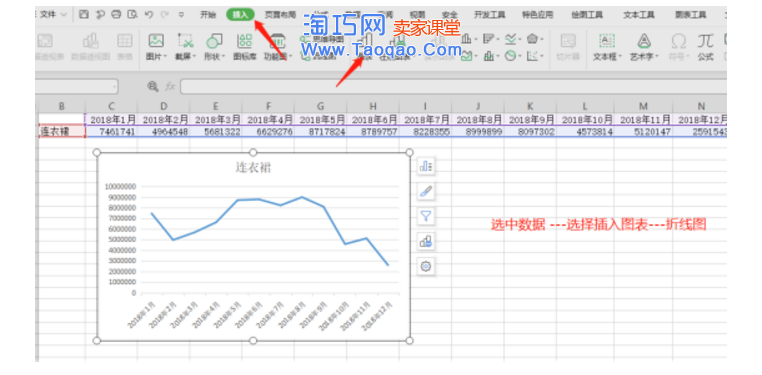This screenshot has height=375, width=762.
Task: Click the Print icon in quick access toolbar
Action: 116,15
